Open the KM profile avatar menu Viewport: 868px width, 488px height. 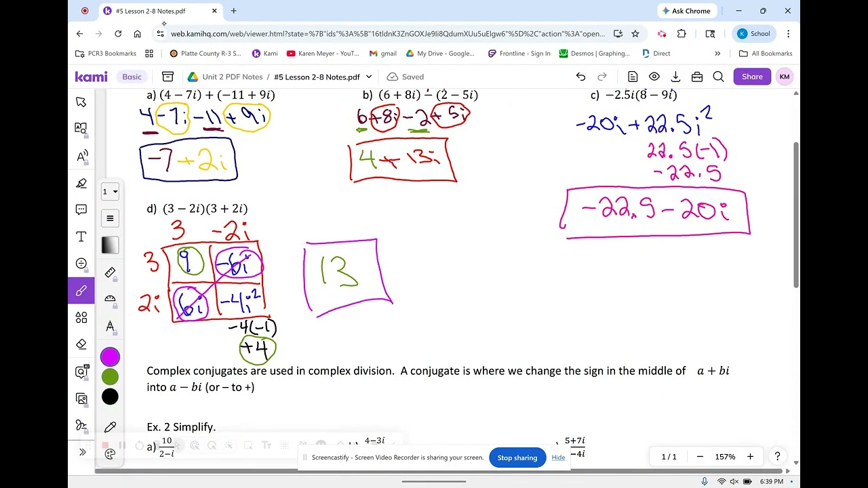click(785, 77)
